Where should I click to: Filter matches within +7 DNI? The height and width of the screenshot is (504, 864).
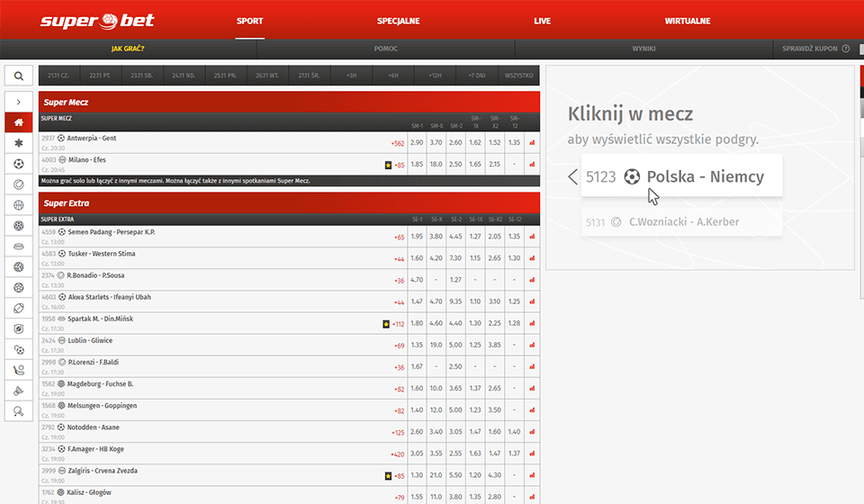click(477, 76)
